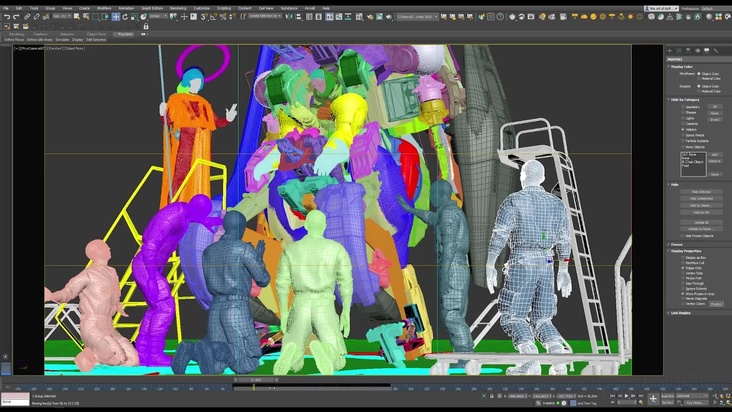Expand the Freeze rollout

[x=676, y=244]
